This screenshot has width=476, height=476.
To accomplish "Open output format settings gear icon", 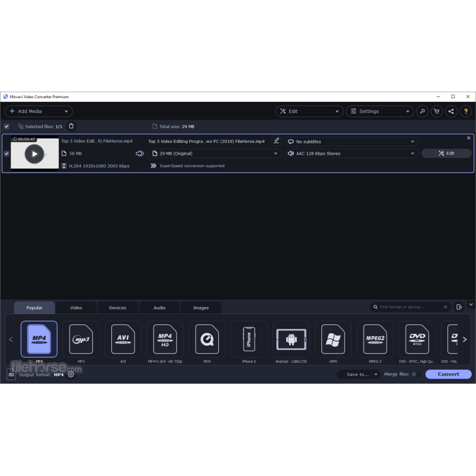I will point(71,374).
